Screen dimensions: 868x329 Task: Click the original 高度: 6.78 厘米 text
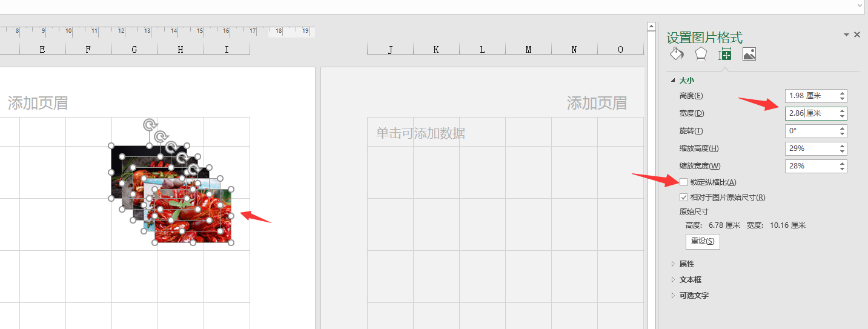(712, 225)
